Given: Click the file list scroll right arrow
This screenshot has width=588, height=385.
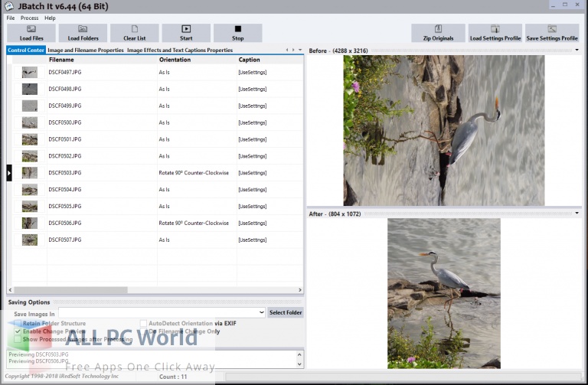Looking at the screenshot, I should [x=300, y=290].
